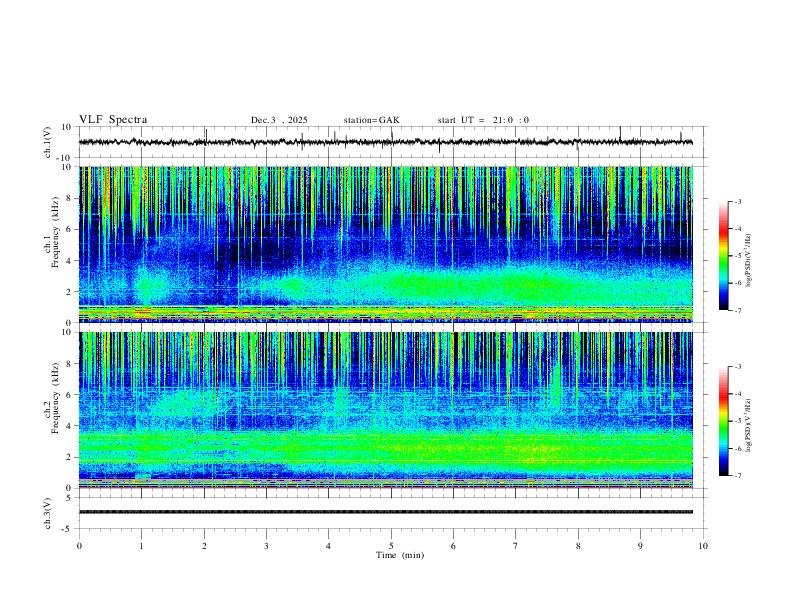Click time axis tick label '3'
This screenshot has height=612, width=792.
pyautogui.click(x=266, y=546)
